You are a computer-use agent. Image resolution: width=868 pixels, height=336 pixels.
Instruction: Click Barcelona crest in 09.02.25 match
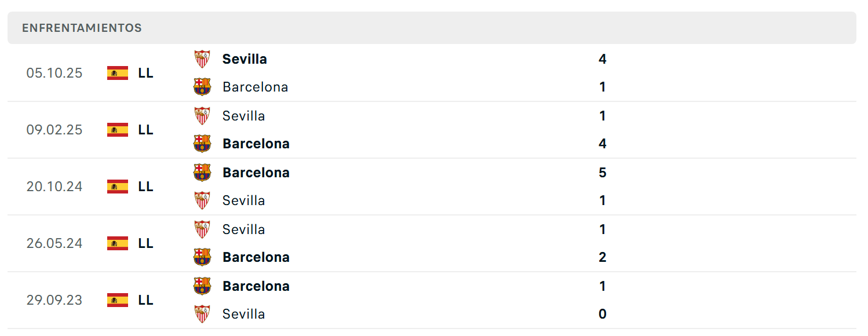[202, 144]
